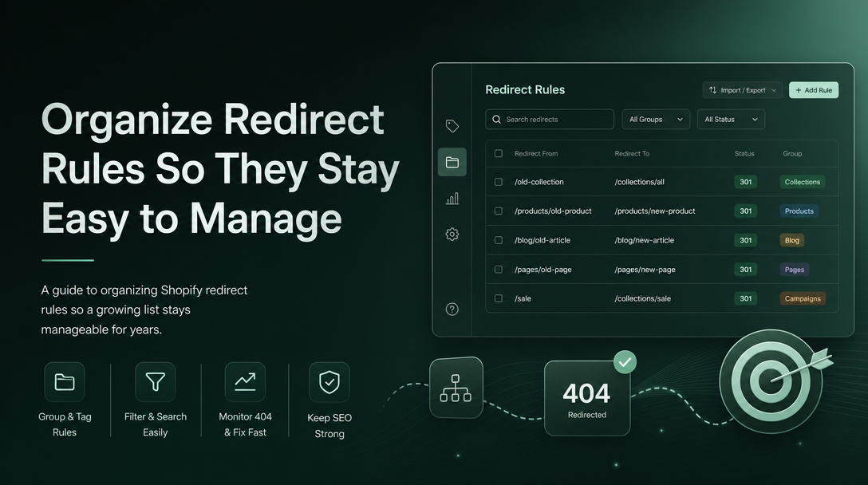Click the Monitor 404 & Fix Fast label
Image resolution: width=868 pixels, height=485 pixels.
pos(245,424)
